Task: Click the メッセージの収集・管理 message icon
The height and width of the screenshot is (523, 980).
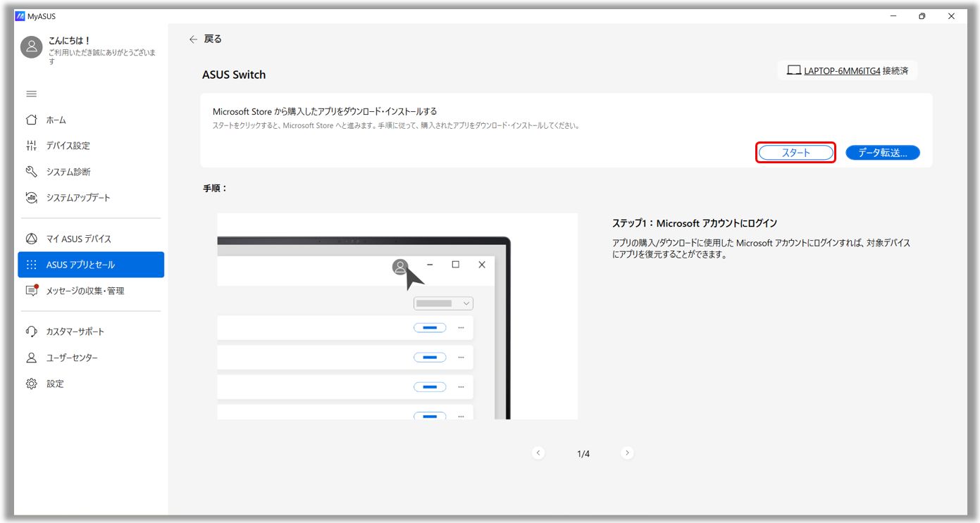Action: 31,291
